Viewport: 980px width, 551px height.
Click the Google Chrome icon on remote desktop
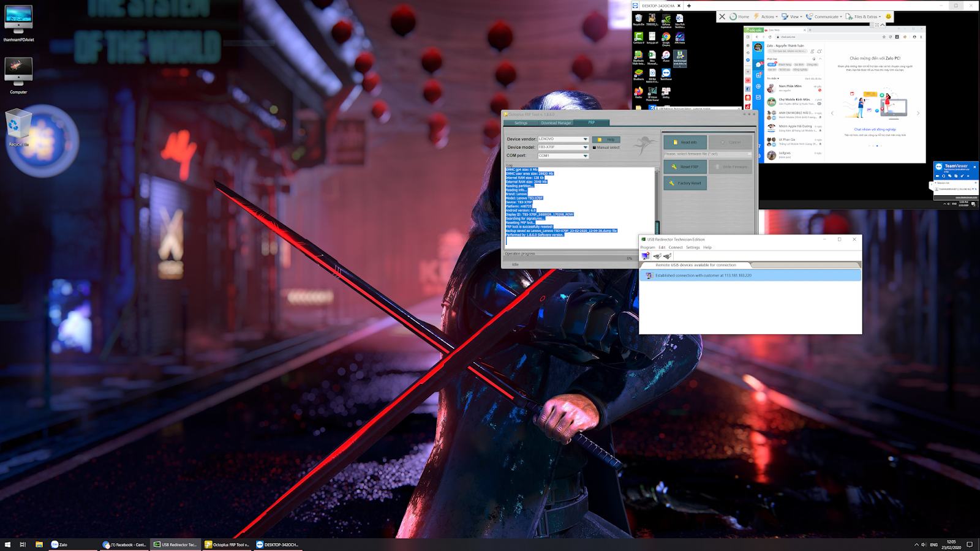coord(666,39)
